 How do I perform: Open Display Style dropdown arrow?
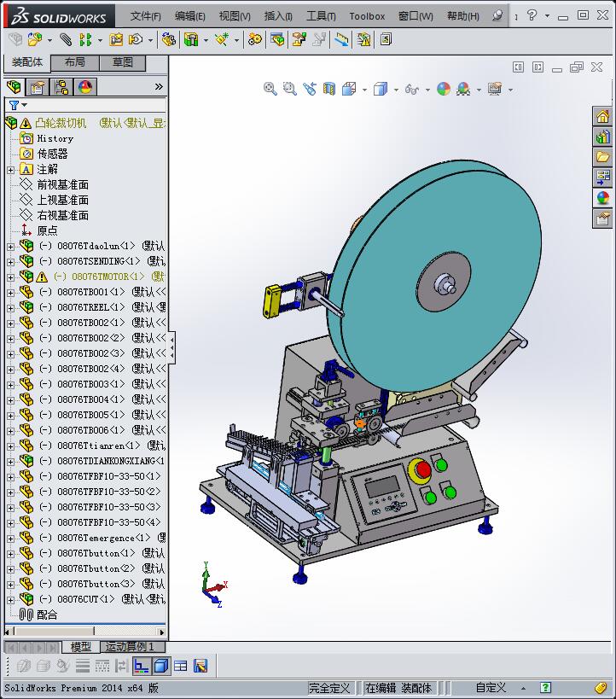[396, 90]
